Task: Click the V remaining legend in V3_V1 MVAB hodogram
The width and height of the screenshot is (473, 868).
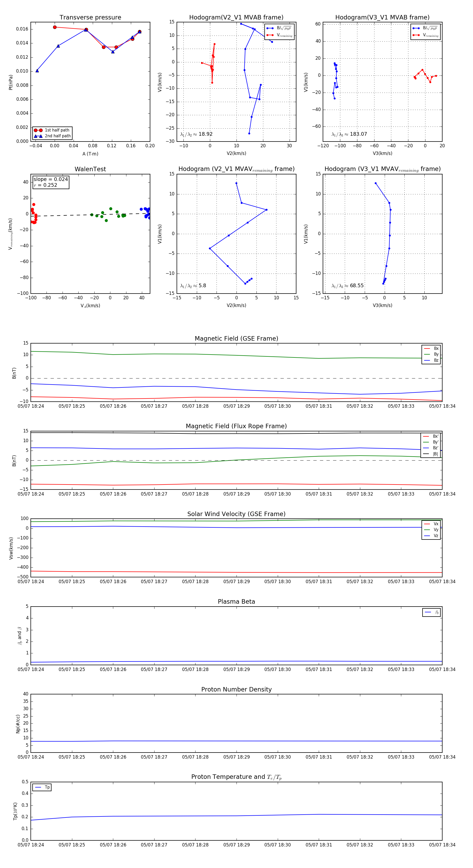Action: click(425, 35)
